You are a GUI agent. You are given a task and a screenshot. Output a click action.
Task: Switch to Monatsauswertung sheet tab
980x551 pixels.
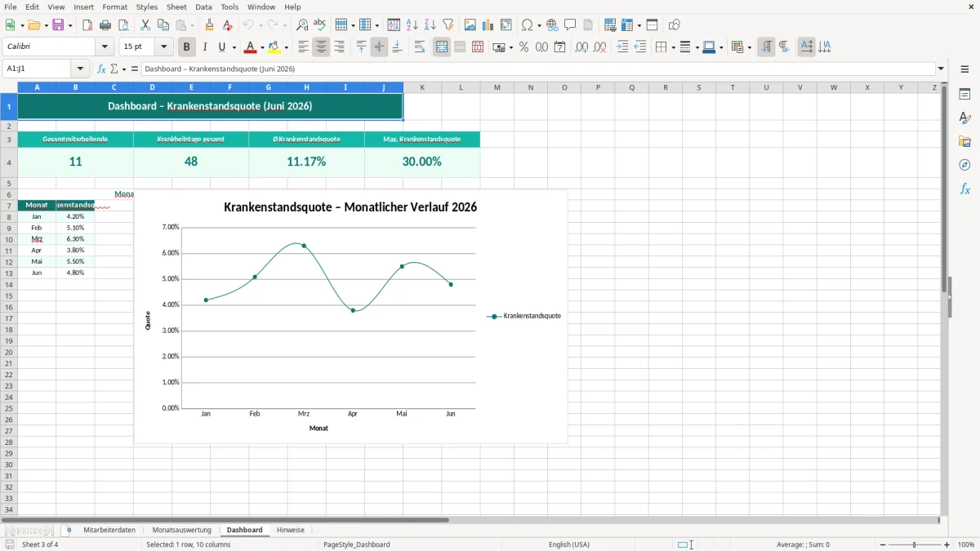pos(181,530)
